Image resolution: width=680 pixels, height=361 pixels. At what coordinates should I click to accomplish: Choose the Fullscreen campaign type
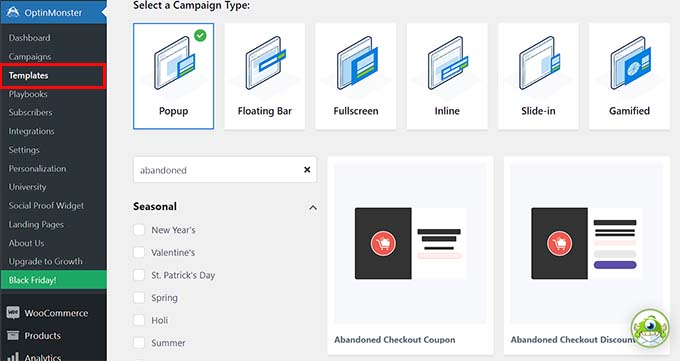pos(356,76)
